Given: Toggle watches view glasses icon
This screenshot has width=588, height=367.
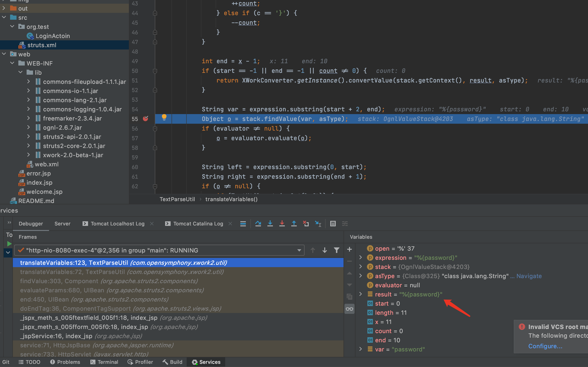Looking at the screenshot, I should tap(349, 309).
